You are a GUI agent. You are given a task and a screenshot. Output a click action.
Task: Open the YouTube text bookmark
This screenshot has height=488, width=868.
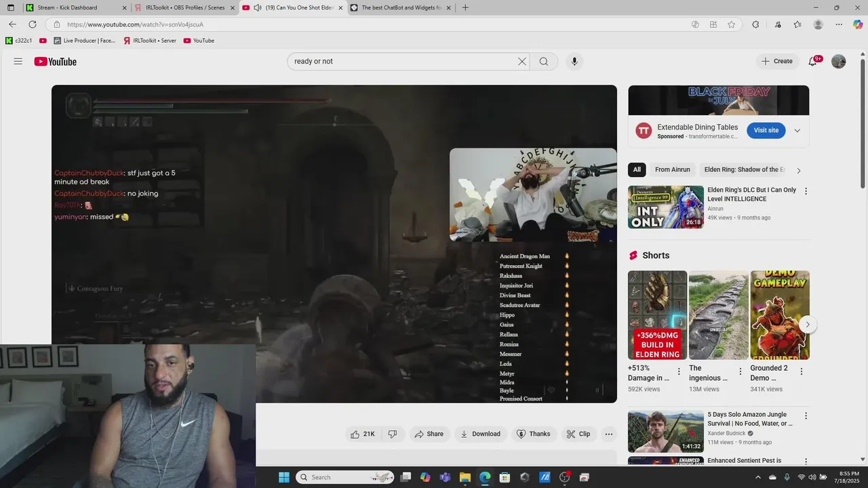coord(199,41)
